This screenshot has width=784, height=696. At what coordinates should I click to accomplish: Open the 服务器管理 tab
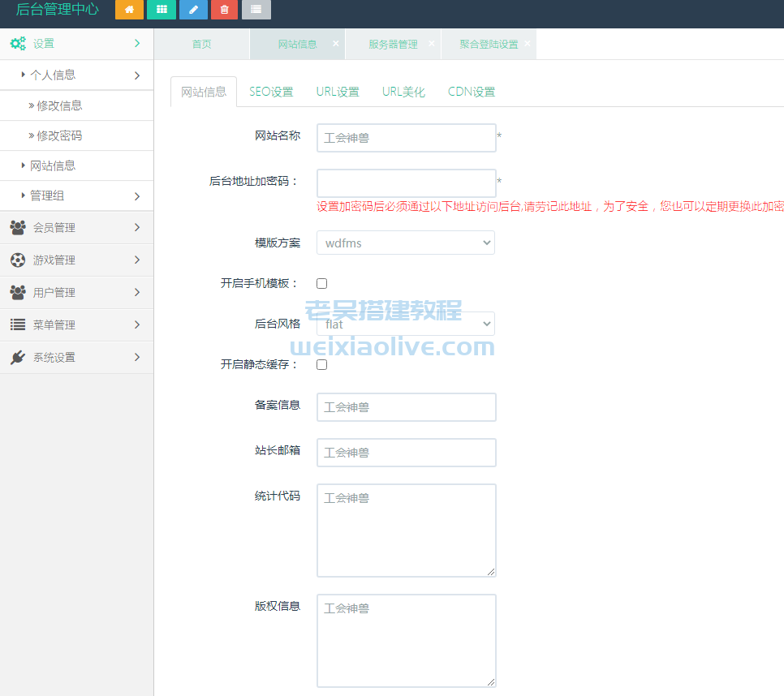click(x=393, y=45)
